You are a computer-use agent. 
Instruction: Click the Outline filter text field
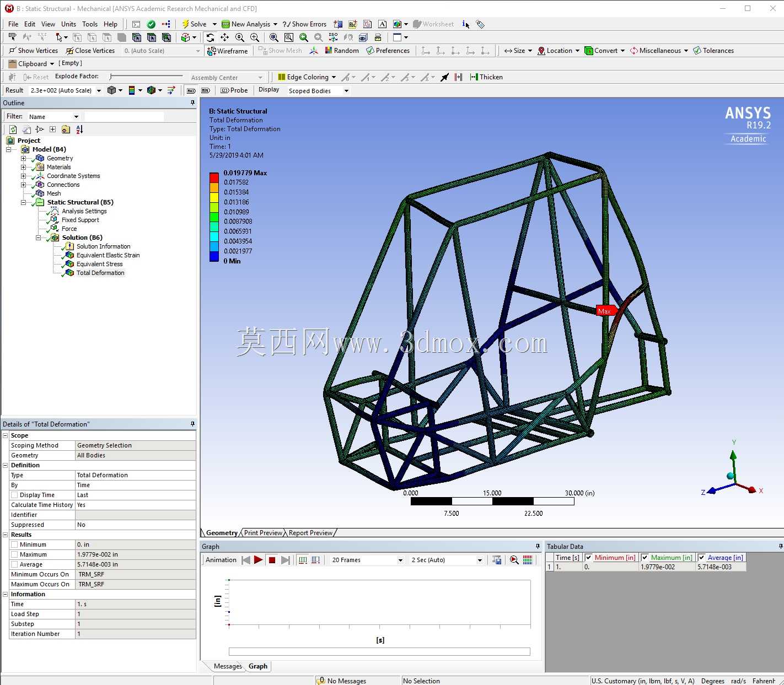pyautogui.click(x=124, y=117)
